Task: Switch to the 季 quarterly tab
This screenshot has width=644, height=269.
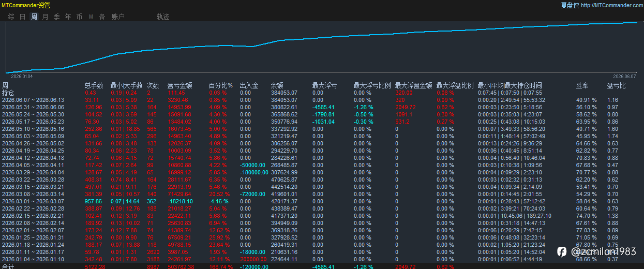Action: click(x=56, y=17)
